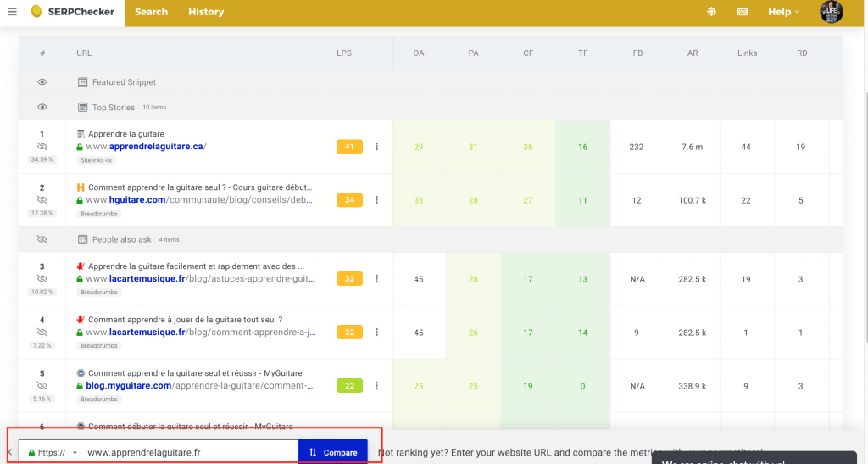The image size is (868, 464).
Task: Click the 7.6 m AR value
Action: (692, 147)
